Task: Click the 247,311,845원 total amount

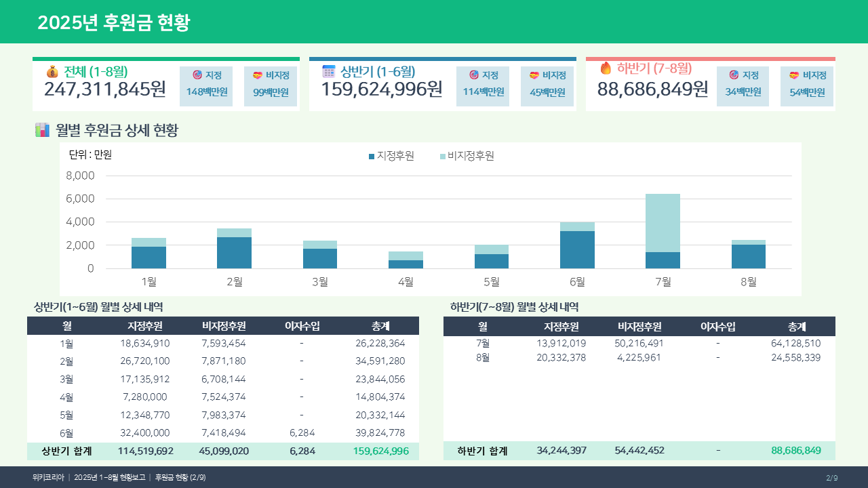Action: pyautogui.click(x=105, y=89)
